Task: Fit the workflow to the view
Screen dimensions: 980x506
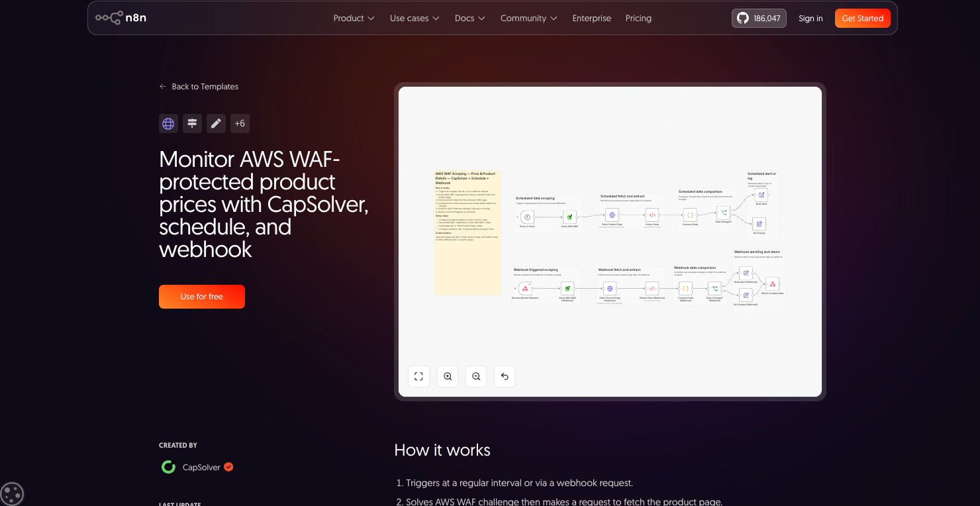Action: click(x=418, y=376)
